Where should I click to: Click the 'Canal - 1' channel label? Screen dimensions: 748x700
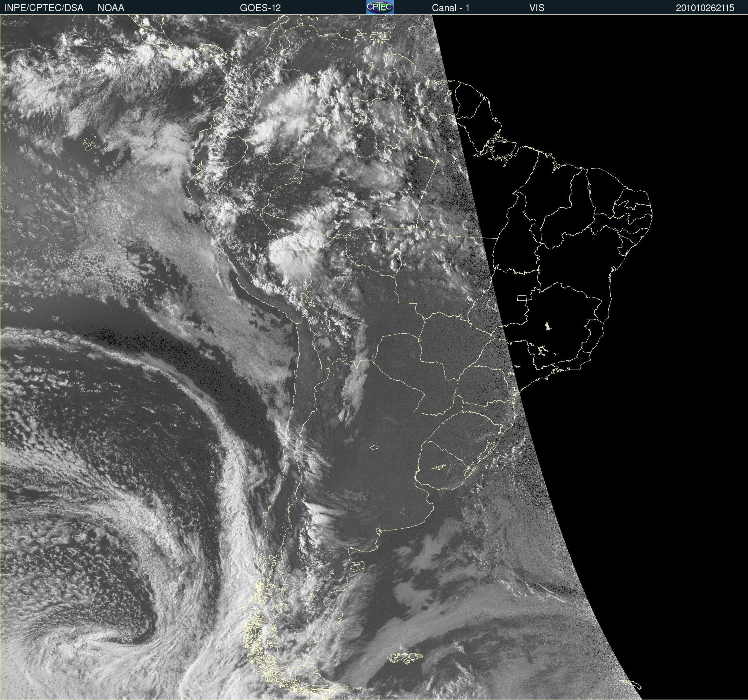coord(450,8)
